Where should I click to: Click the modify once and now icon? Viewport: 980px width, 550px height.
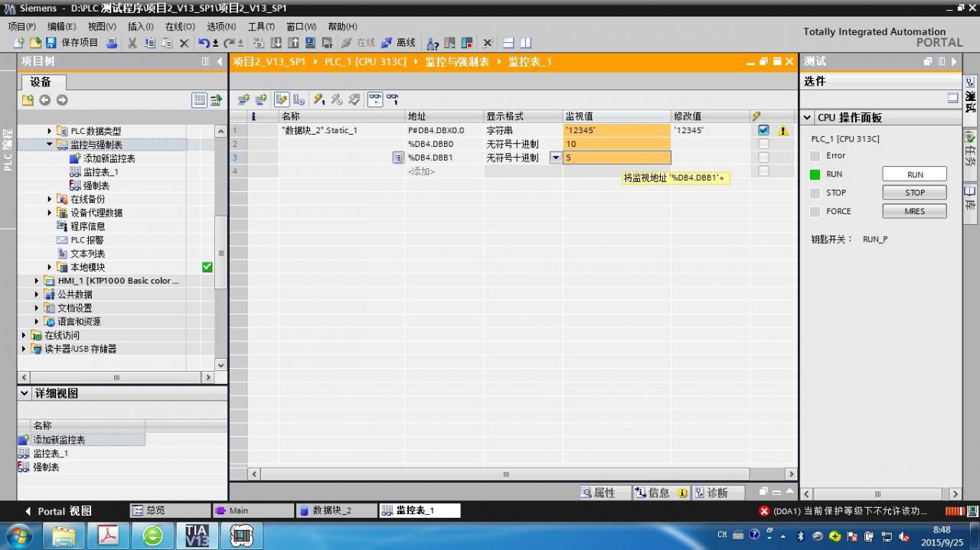click(319, 99)
